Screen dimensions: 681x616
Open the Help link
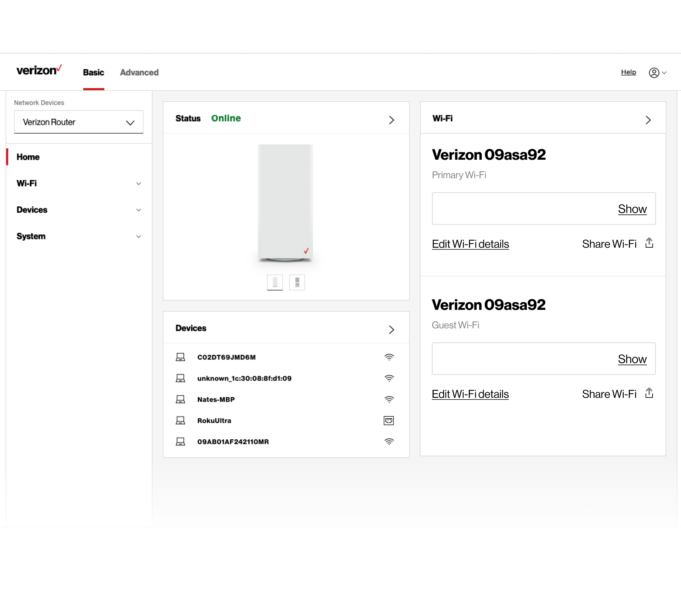pos(628,72)
